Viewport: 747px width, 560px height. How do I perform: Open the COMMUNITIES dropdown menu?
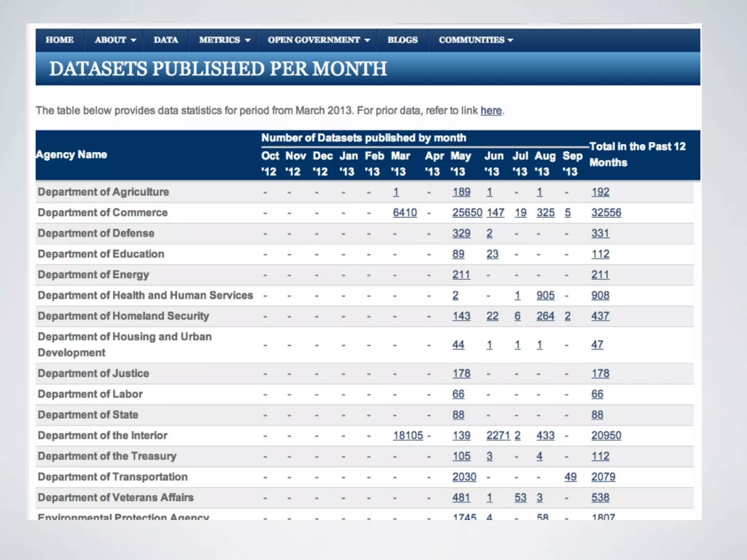510,40
